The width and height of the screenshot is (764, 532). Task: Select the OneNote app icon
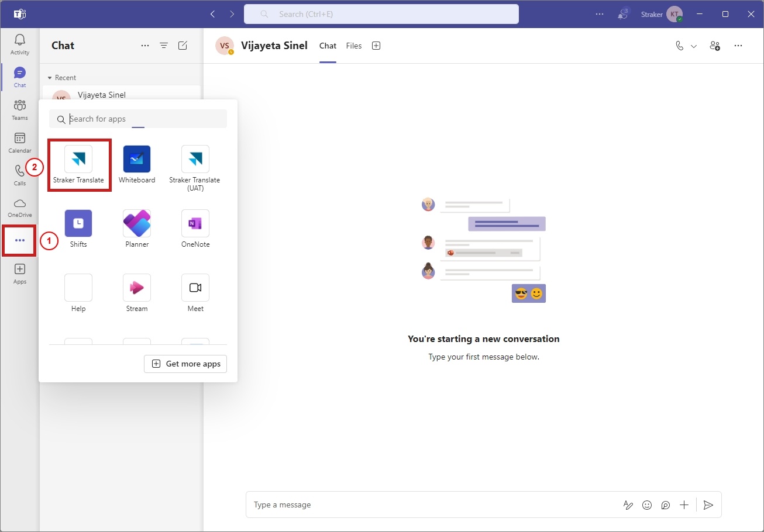195,223
